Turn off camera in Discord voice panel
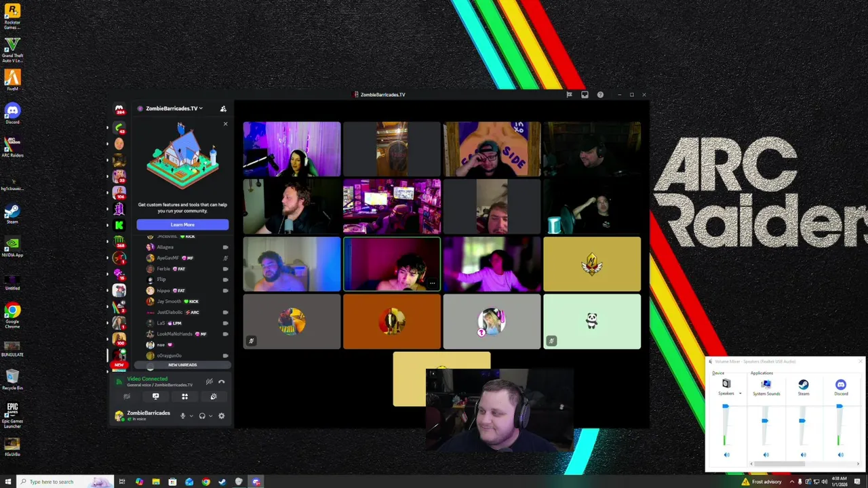The height and width of the screenshot is (488, 868). click(x=127, y=396)
